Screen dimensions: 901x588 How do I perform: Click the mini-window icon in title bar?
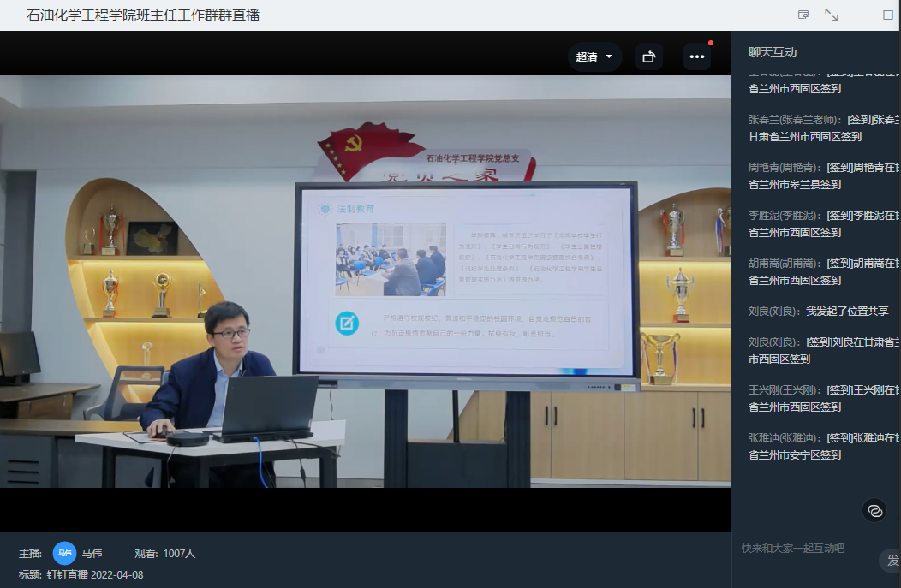tap(803, 15)
